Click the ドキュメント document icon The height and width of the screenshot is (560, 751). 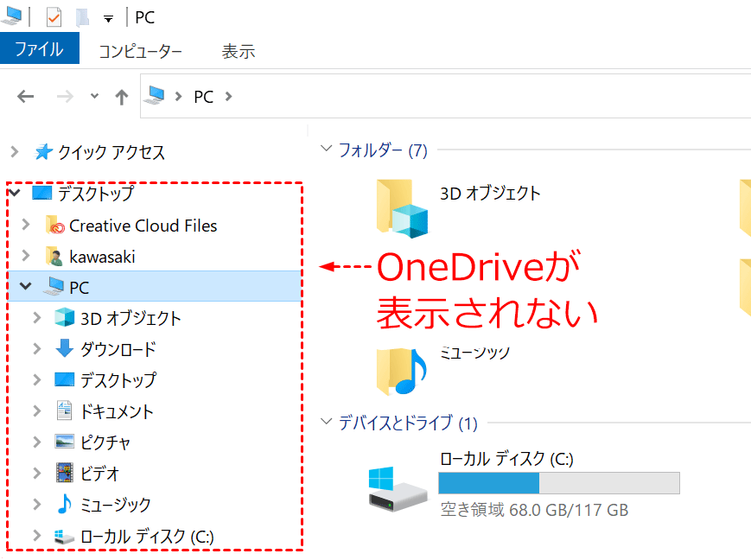[x=64, y=410]
